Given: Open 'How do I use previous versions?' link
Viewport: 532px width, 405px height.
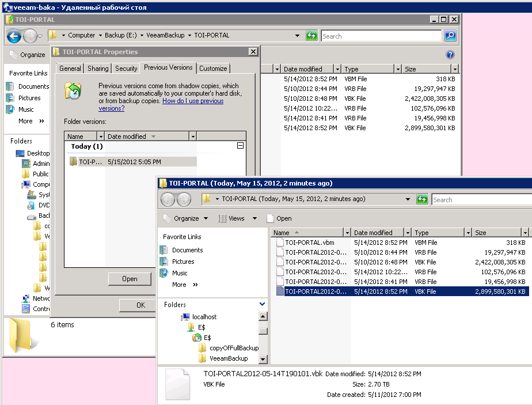Looking at the screenshot, I should coord(161,104).
